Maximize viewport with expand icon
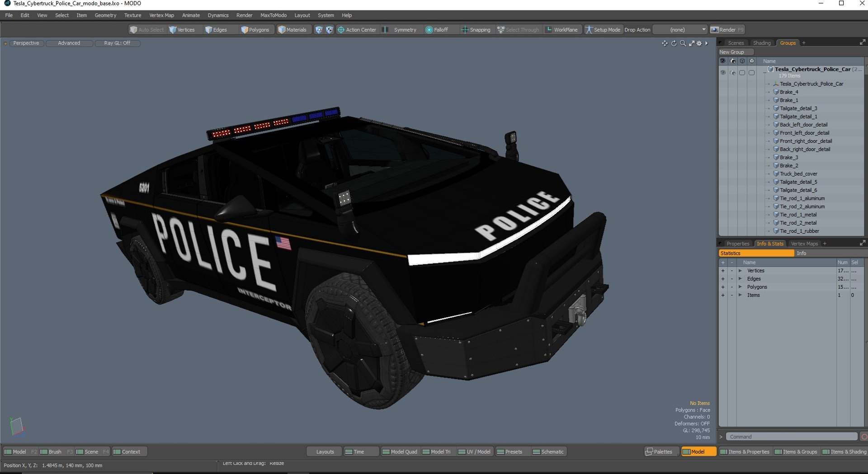Viewport: 868px width, 474px height. pos(692,43)
